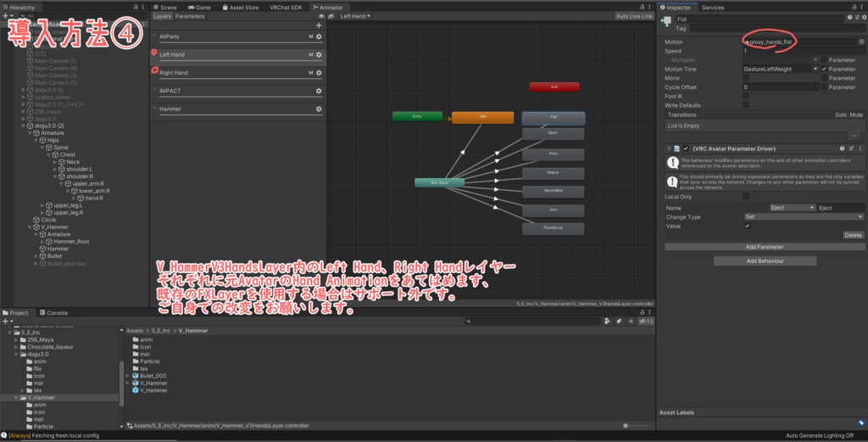
Task: Delete the Eject parameter entry
Action: [853, 235]
